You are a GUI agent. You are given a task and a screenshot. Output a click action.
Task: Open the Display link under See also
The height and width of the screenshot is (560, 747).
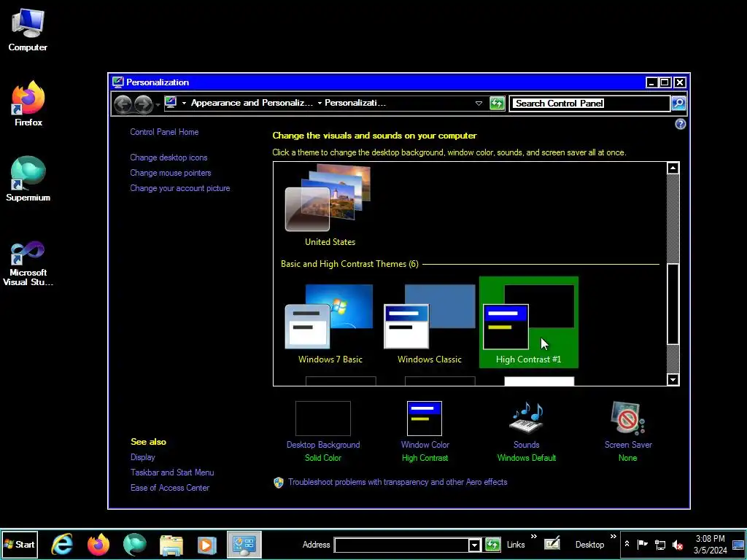click(x=143, y=457)
